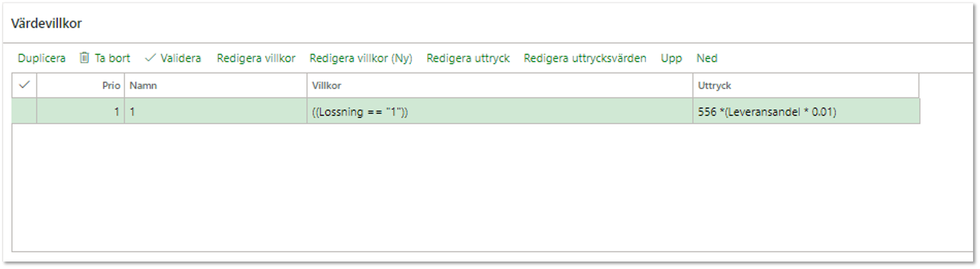Click the Duplicera command
The width and height of the screenshot is (980, 269).
coord(42,58)
